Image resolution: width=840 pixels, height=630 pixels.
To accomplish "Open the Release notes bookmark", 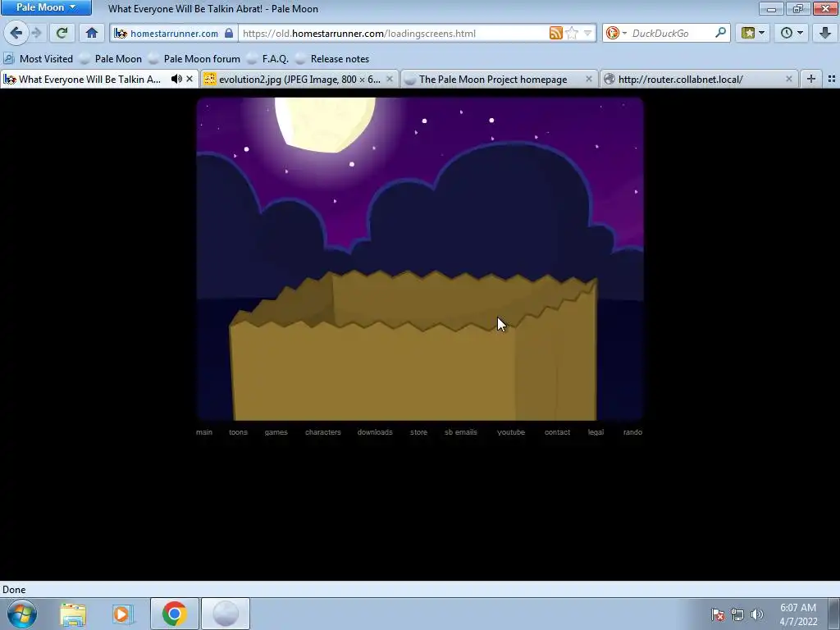I will coord(332,59).
